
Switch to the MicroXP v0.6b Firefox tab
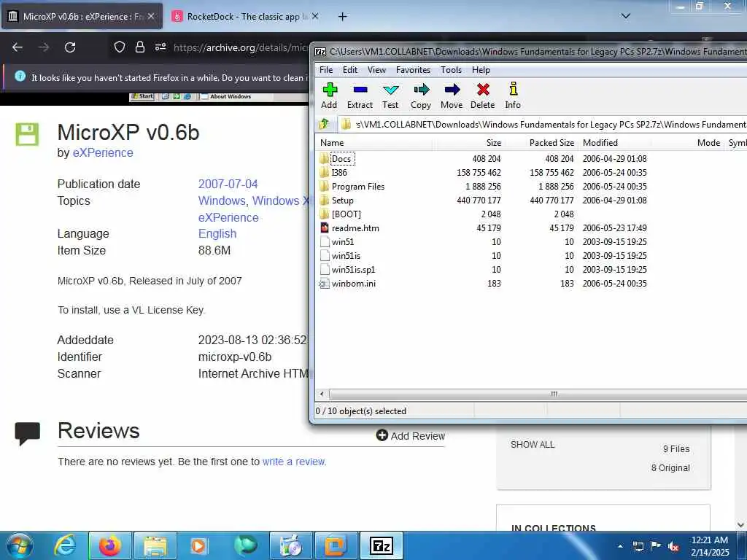(x=82, y=17)
